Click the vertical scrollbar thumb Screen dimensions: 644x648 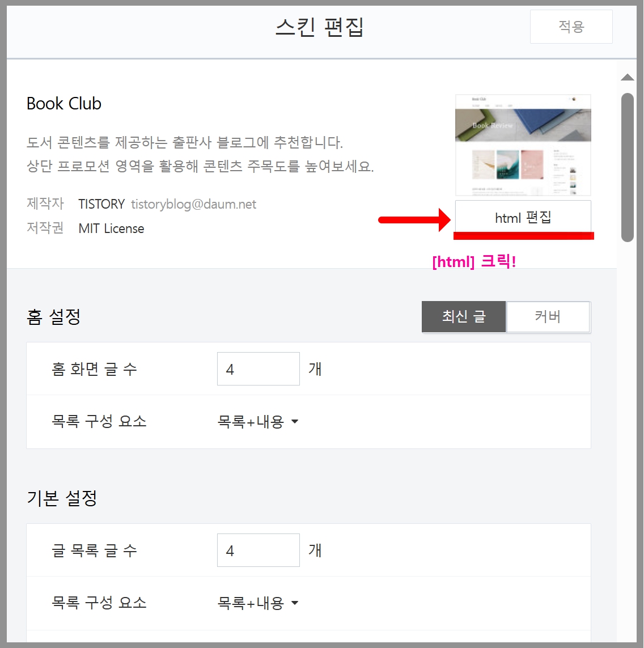pyautogui.click(x=627, y=167)
